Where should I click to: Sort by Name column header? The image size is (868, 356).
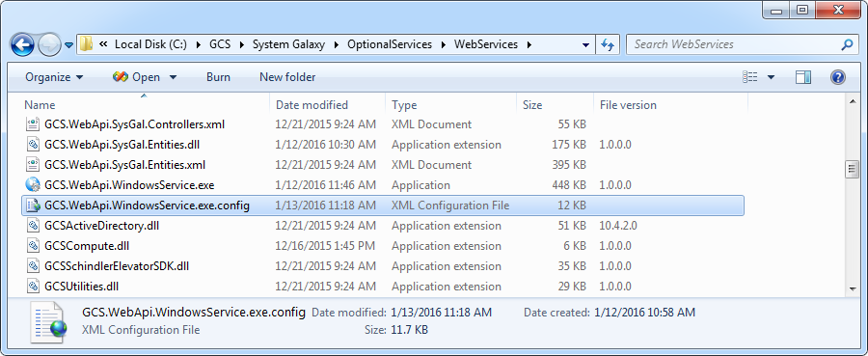[x=40, y=104]
